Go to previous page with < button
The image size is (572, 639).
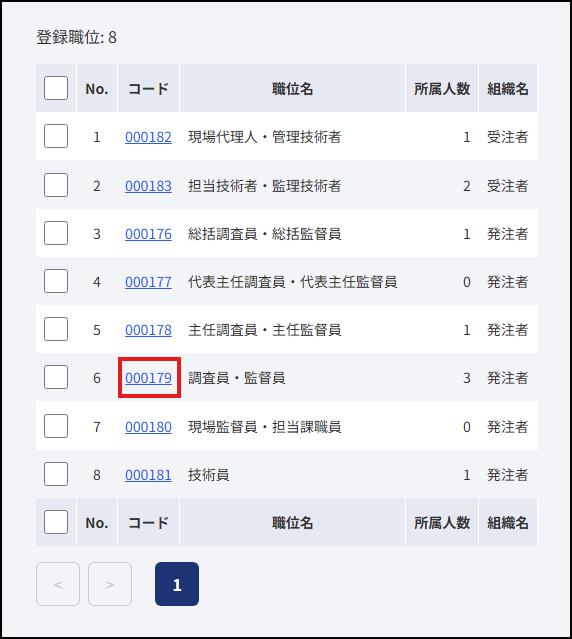pos(58,584)
